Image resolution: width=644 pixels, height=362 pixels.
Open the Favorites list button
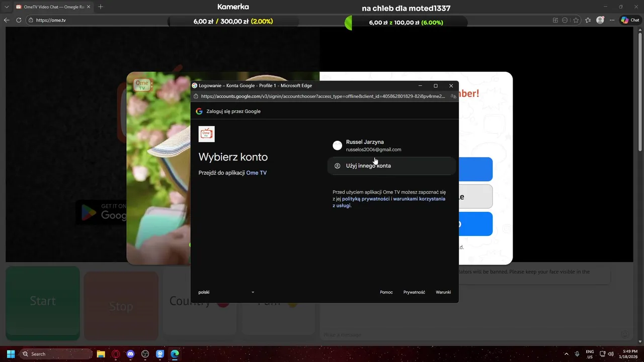coord(588,20)
